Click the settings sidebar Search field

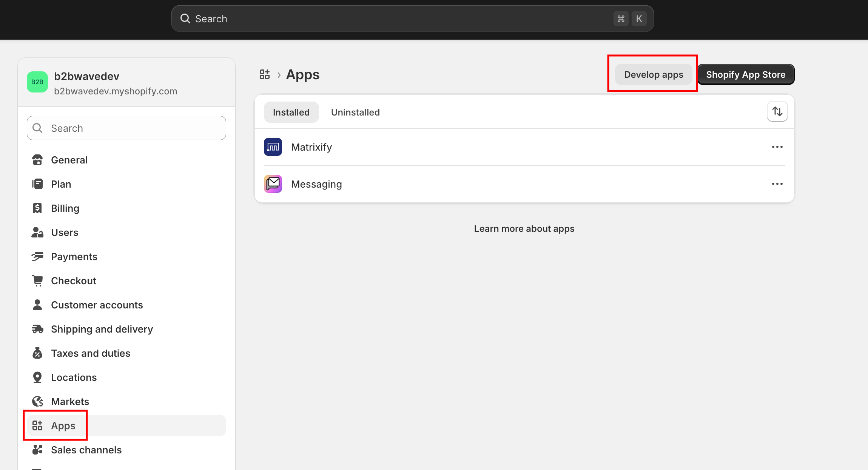coord(126,128)
